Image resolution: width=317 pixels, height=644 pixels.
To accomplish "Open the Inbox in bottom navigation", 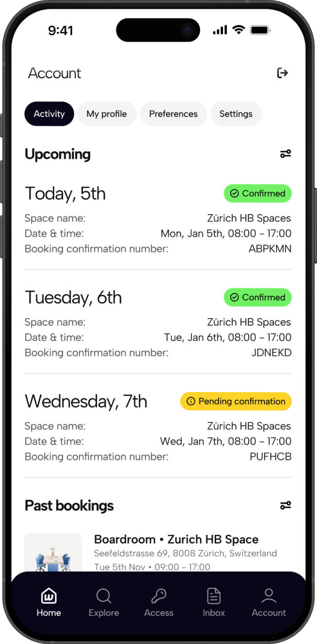I will click(x=214, y=602).
